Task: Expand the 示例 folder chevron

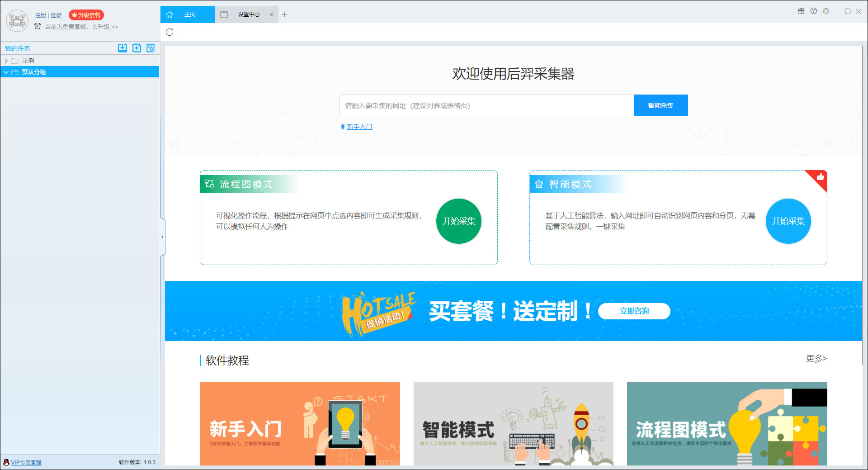Action: point(6,61)
